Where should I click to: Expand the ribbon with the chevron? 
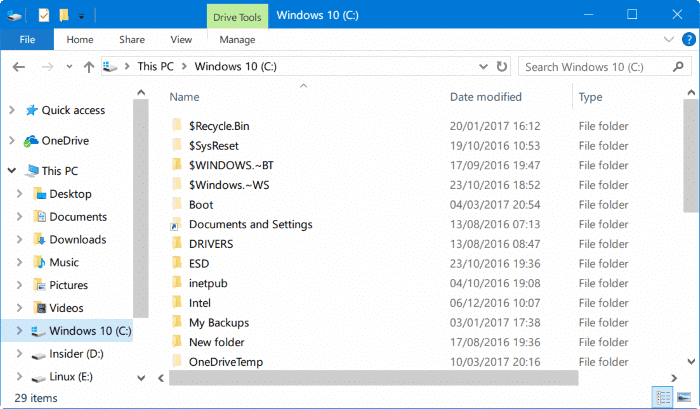click(x=668, y=39)
